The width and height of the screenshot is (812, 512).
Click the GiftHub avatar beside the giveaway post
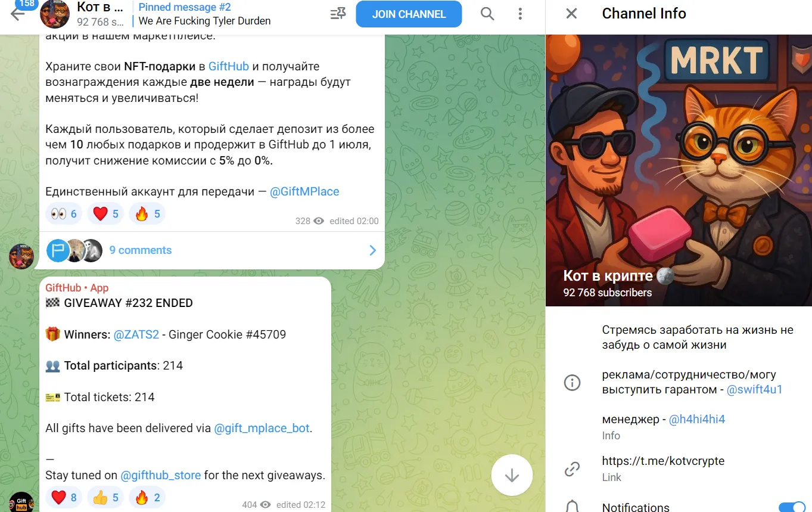pos(21,502)
